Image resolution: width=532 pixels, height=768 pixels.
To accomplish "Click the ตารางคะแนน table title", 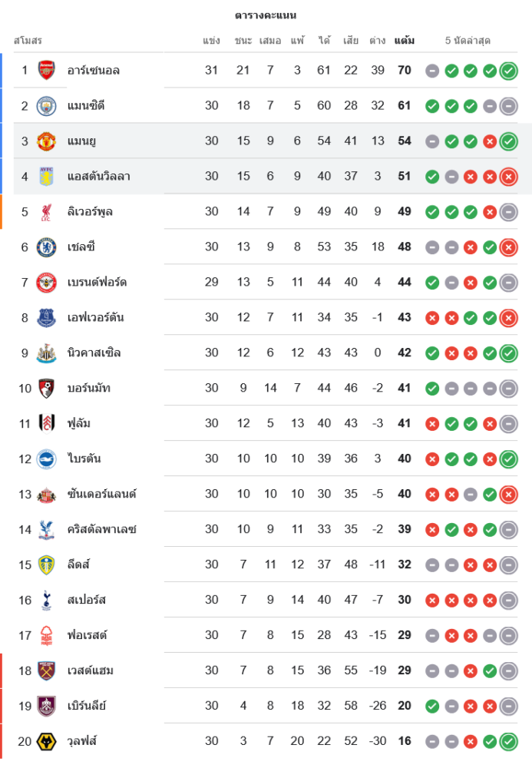I will (x=266, y=15).
